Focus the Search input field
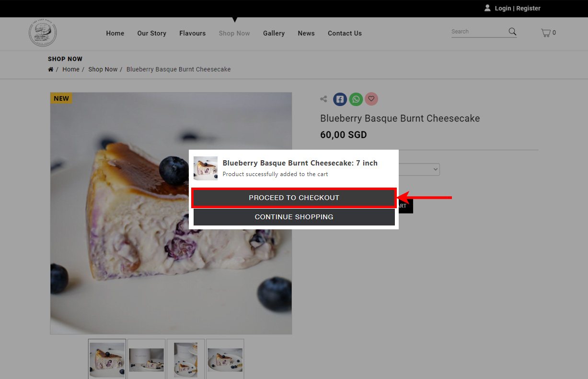588x379 pixels. coord(479,32)
